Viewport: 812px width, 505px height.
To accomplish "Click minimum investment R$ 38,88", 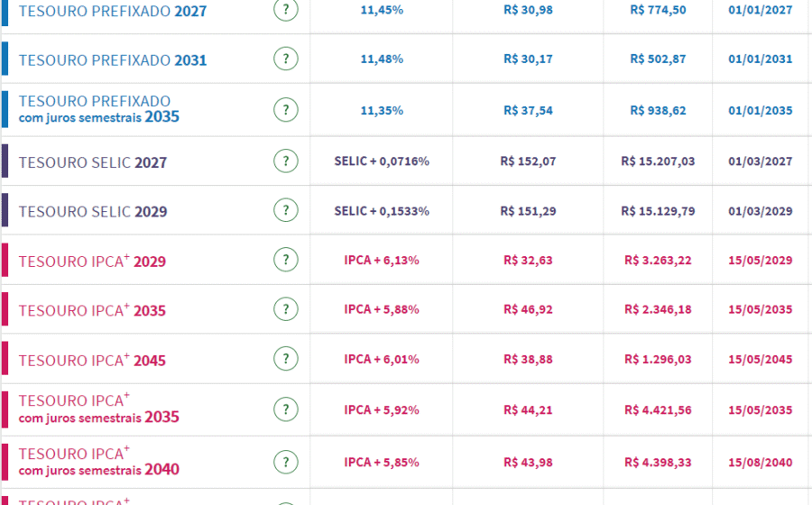I will click(x=528, y=359).
